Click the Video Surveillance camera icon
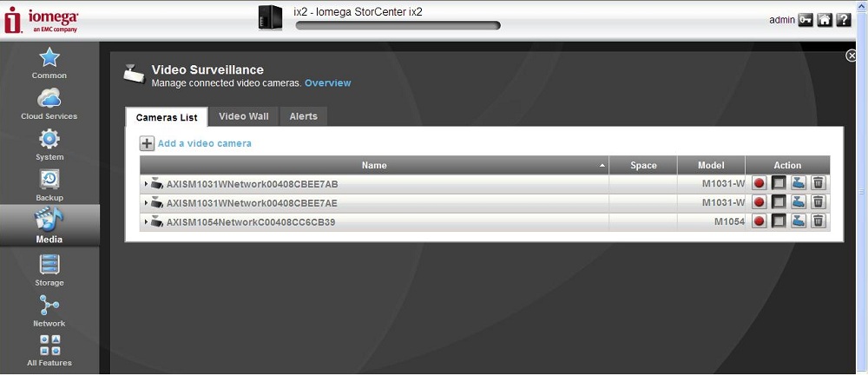 click(134, 74)
